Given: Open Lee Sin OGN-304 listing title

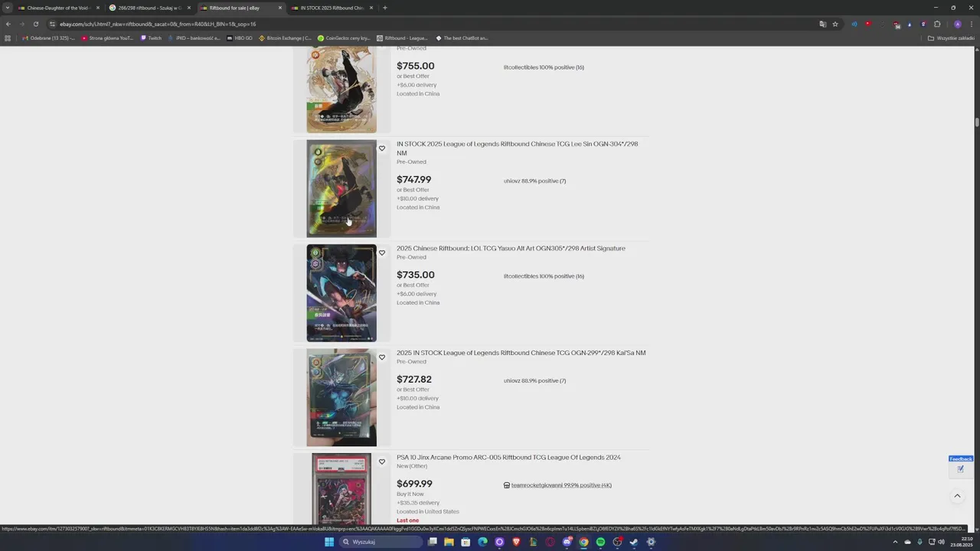Looking at the screenshot, I should tap(517, 148).
